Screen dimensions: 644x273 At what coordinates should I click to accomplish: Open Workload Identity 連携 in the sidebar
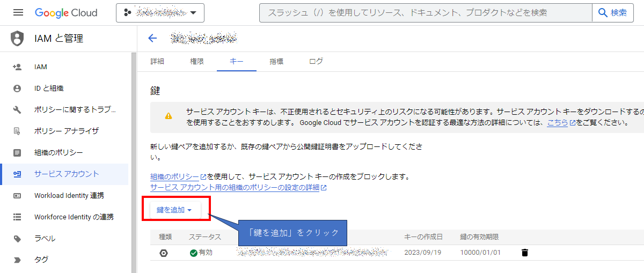pos(69,196)
